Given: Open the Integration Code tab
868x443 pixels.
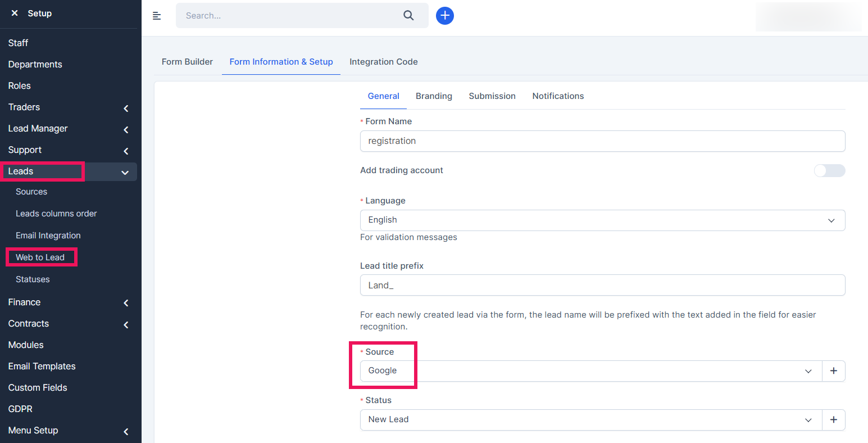Looking at the screenshot, I should click(383, 62).
